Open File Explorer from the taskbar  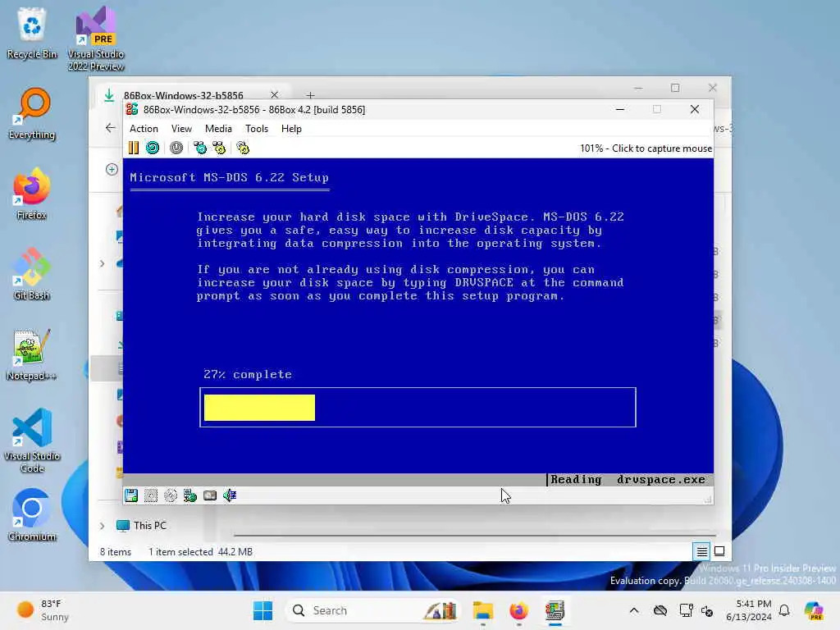482,610
